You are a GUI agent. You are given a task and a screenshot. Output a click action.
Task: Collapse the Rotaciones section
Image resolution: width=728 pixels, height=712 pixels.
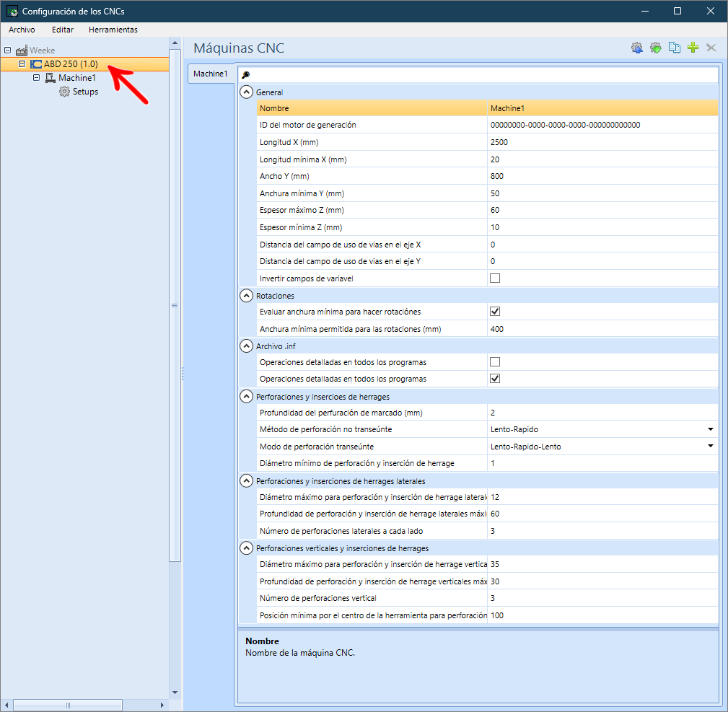246,296
